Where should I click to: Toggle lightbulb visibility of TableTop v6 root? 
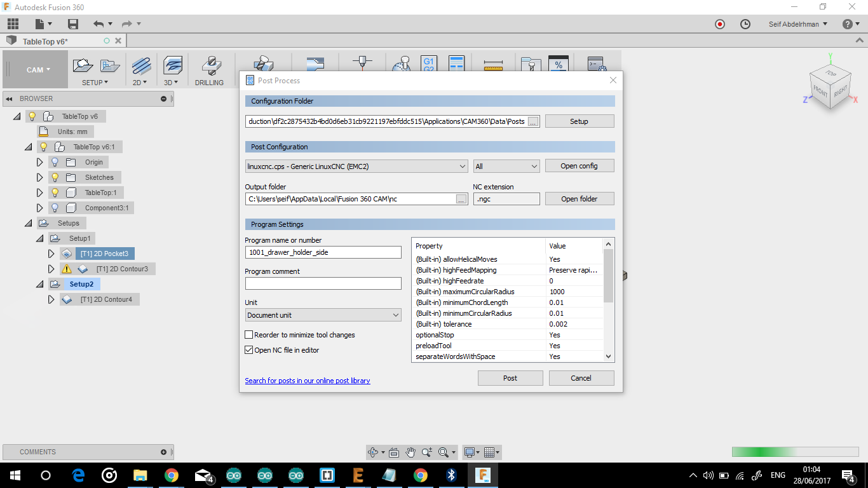[32, 116]
